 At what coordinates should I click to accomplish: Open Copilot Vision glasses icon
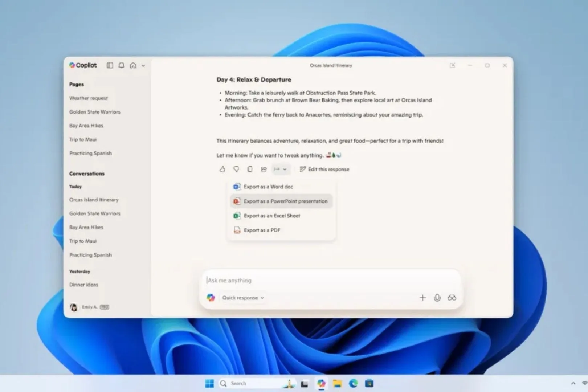(x=452, y=298)
